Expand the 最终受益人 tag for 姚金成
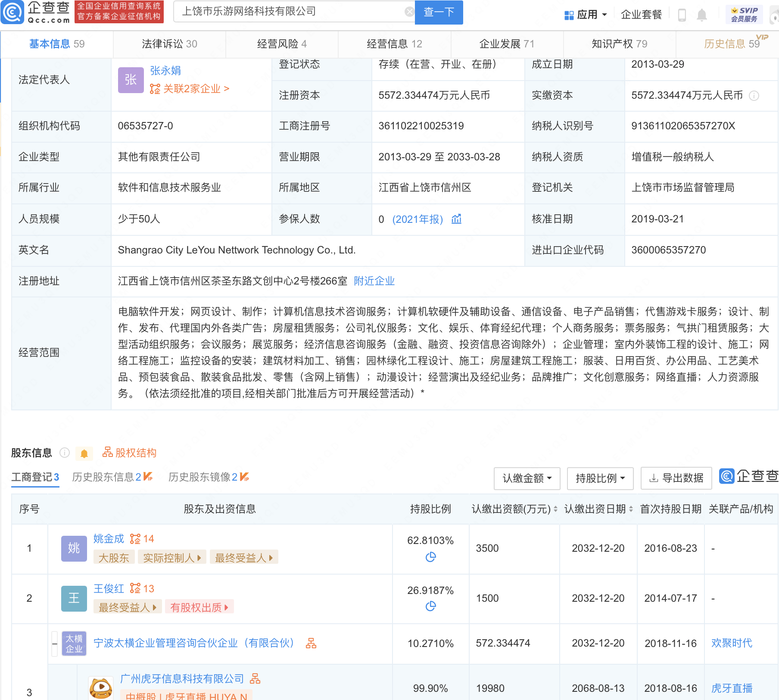The width and height of the screenshot is (779, 700). (244, 558)
